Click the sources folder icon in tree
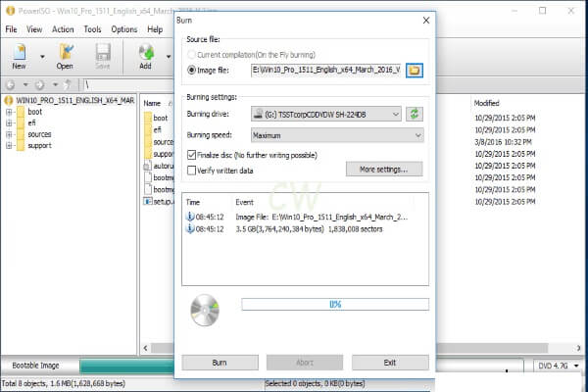This screenshot has width=588, height=392. coord(21,134)
